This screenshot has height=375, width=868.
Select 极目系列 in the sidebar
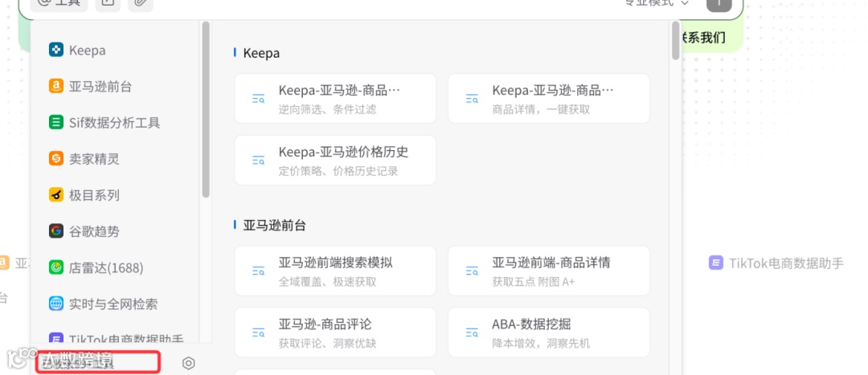(x=84, y=195)
